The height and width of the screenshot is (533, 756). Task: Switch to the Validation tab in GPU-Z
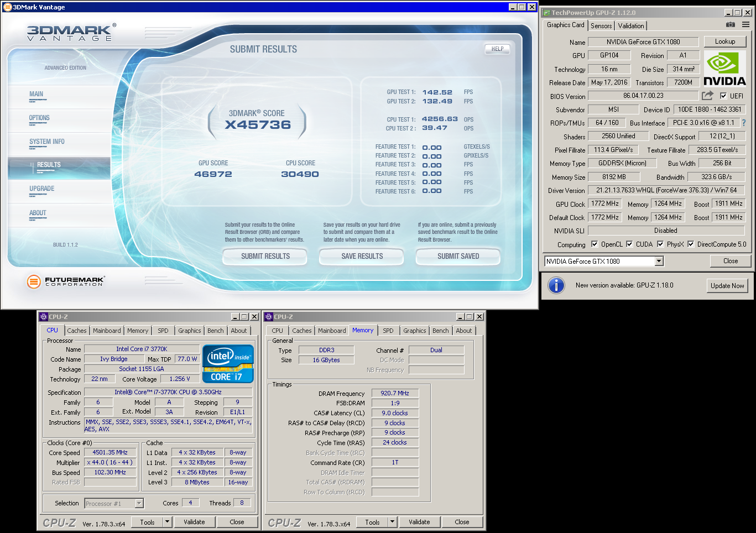(x=631, y=26)
